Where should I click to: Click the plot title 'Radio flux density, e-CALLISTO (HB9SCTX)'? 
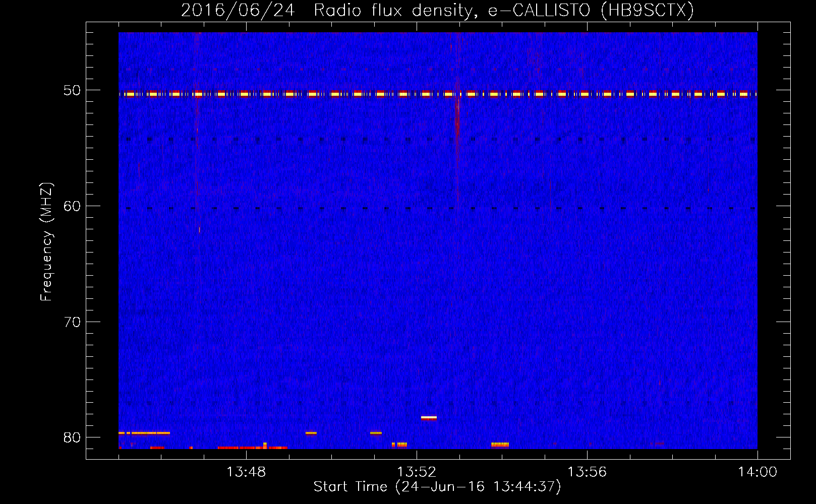(504, 11)
